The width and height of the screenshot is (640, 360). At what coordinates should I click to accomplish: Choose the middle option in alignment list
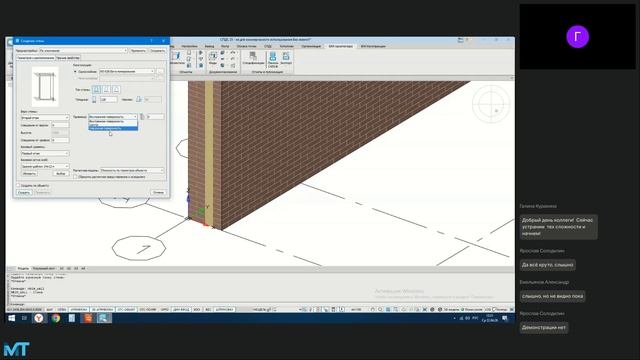(x=113, y=125)
